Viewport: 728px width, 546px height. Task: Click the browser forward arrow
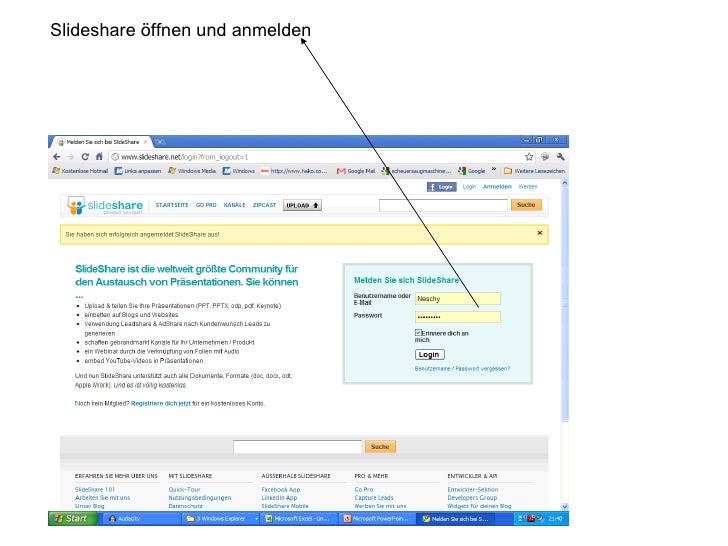click(x=71, y=157)
